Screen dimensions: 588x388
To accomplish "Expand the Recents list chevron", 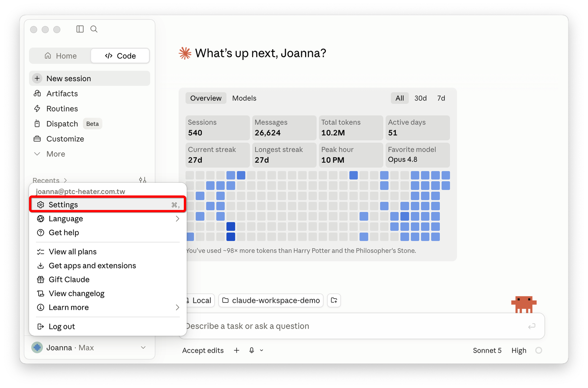I will coord(65,180).
